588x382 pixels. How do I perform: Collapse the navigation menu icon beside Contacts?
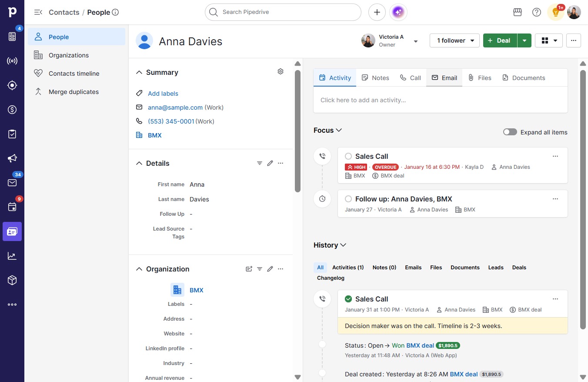38,12
